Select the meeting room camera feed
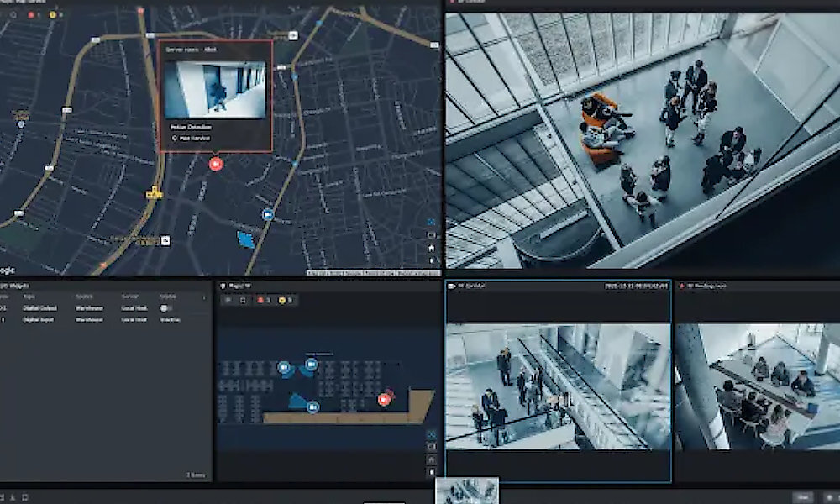 pos(757,386)
